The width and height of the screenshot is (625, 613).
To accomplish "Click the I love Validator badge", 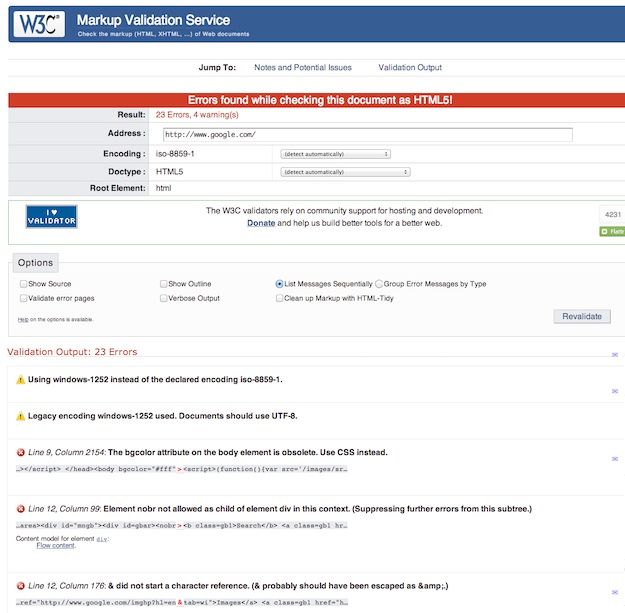I will click(51, 217).
